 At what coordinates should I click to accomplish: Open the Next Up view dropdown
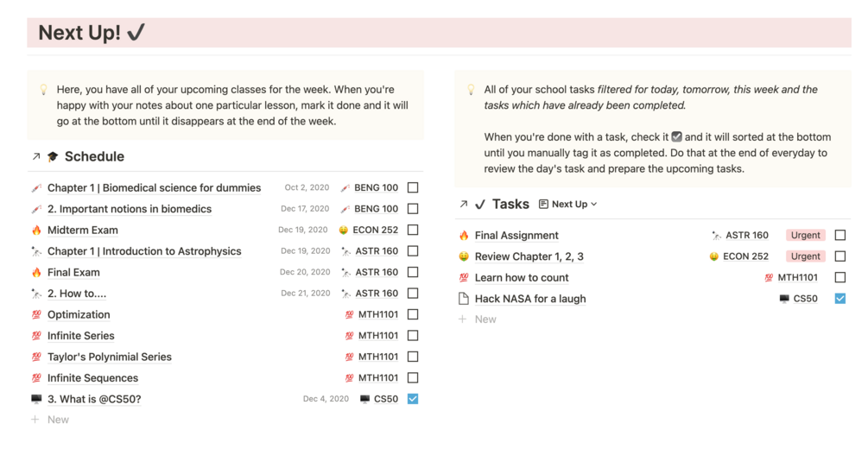(x=568, y=205)
